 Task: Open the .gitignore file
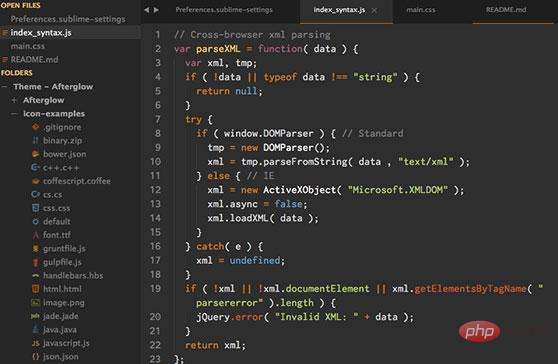62,127
